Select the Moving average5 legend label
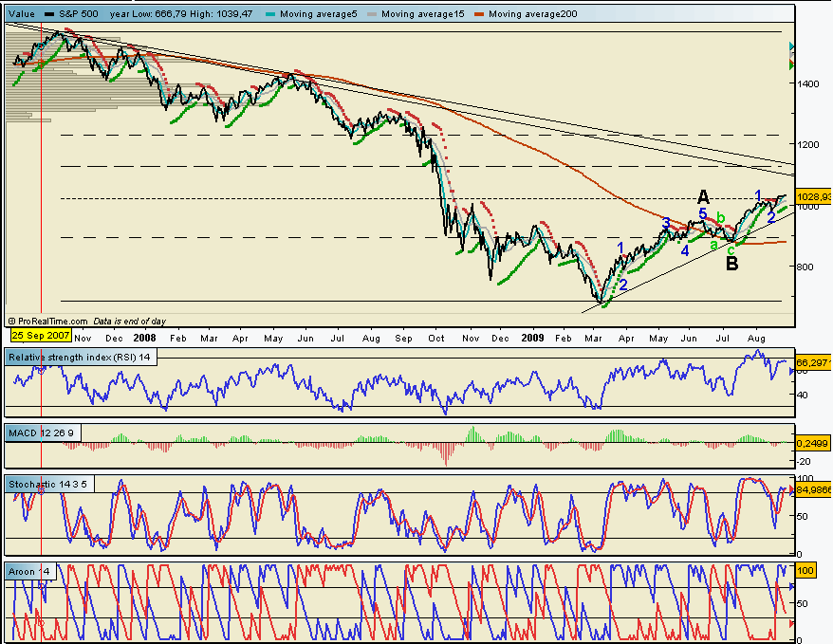This screenshot has width=833, height=644. pos(318,14)
